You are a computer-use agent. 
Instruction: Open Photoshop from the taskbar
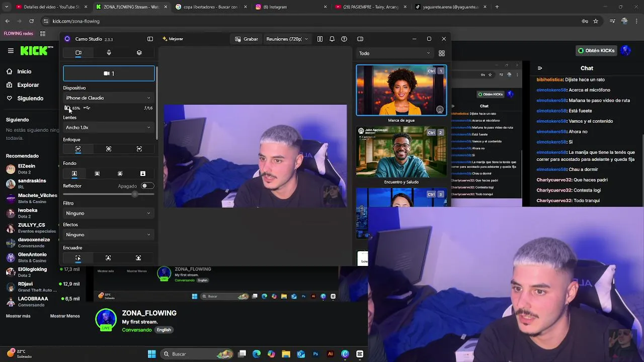(315, 354)
